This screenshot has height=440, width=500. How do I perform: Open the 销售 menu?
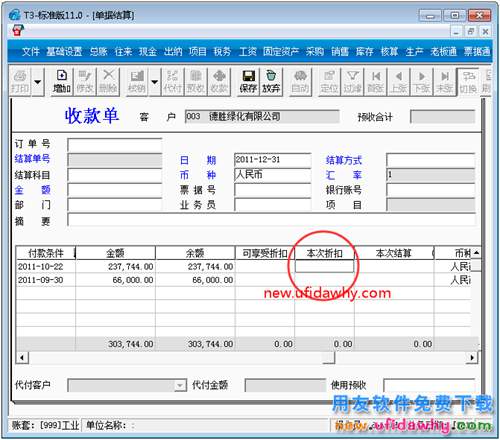(340, 51)
